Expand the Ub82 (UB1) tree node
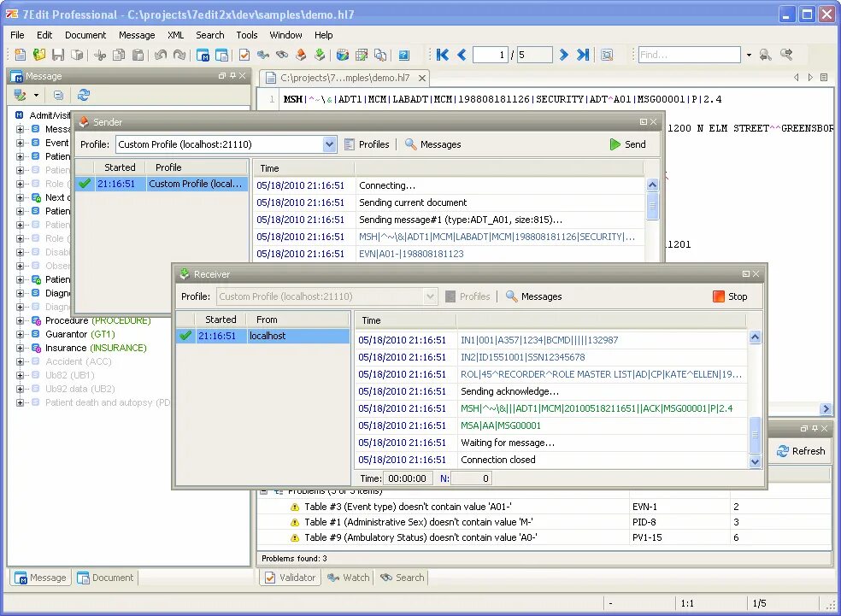Image resolution: width=841 pixels, height=616 pixels. [20, 375]
